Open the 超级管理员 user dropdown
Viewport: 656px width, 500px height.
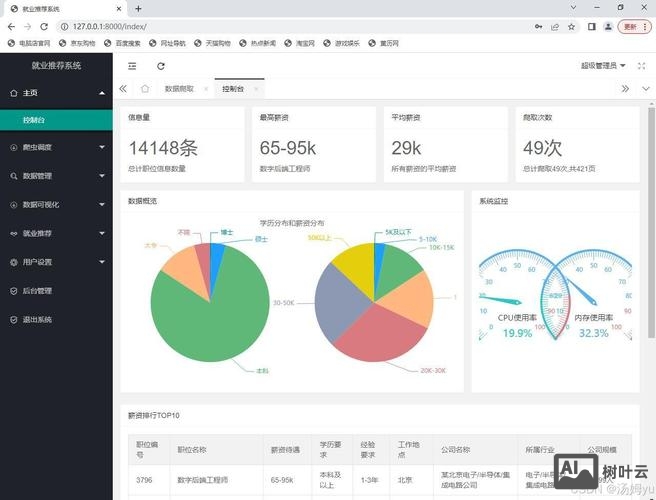click(603, 66)
